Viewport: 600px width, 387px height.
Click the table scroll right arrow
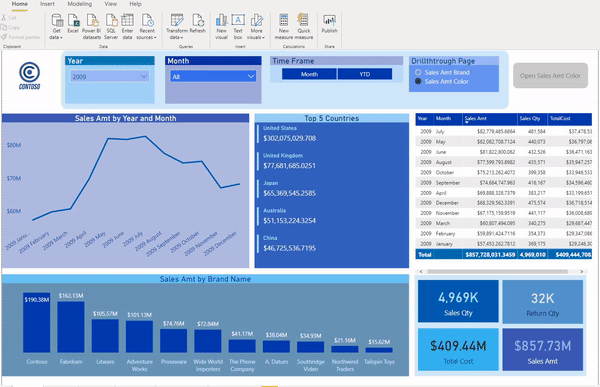(x=582, y=271)
